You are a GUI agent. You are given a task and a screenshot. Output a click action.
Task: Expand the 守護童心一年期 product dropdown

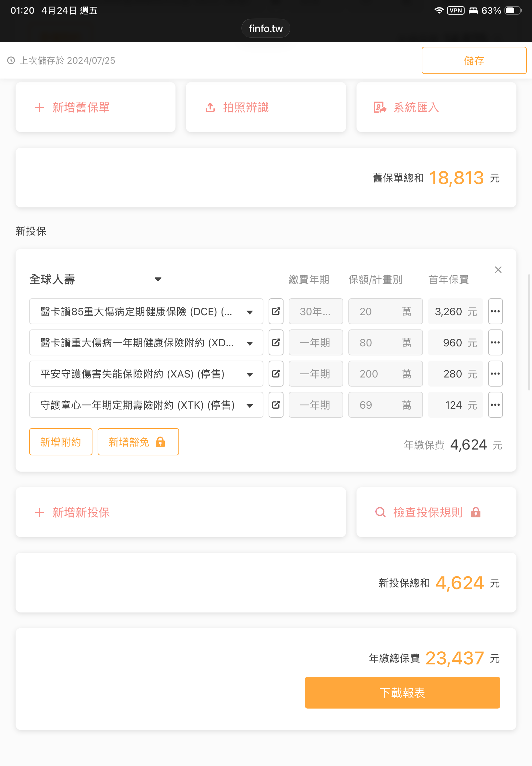tap(249, 405)
